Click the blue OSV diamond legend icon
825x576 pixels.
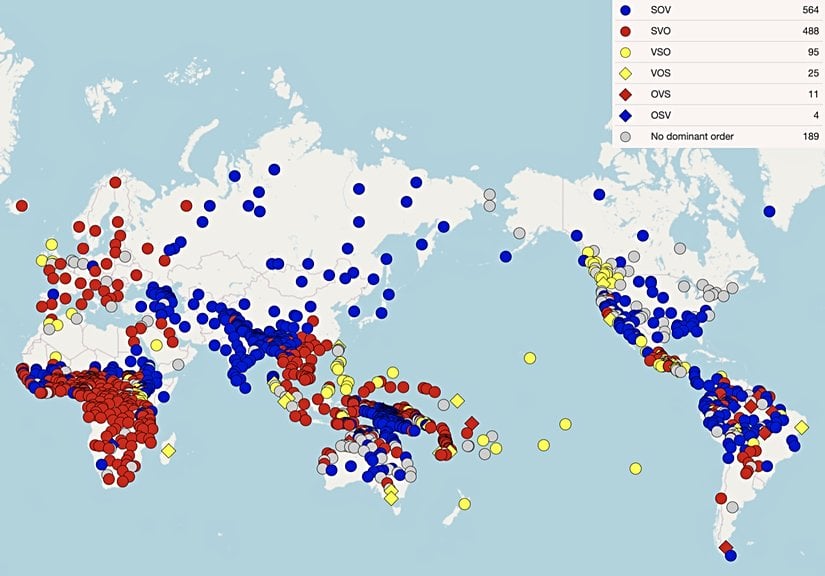(x=626, y=115)
